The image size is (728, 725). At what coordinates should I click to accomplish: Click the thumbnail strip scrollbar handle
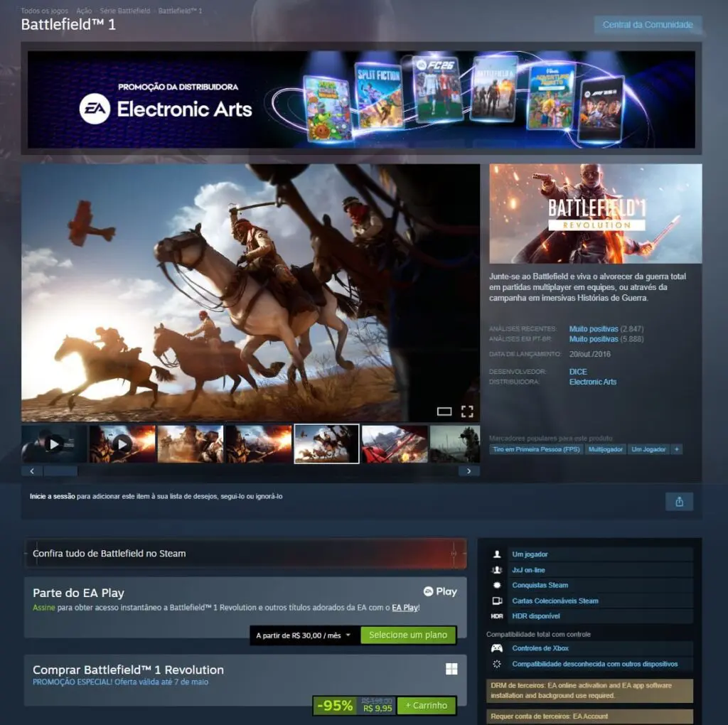tap(60, 471)
